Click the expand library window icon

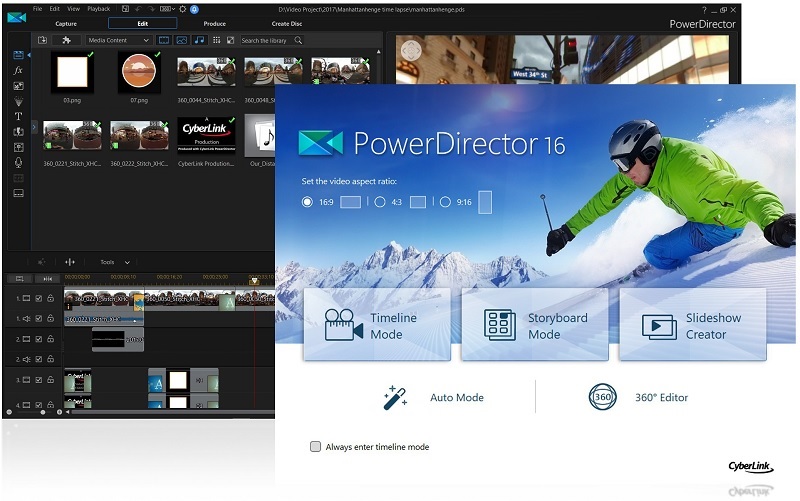231,40
